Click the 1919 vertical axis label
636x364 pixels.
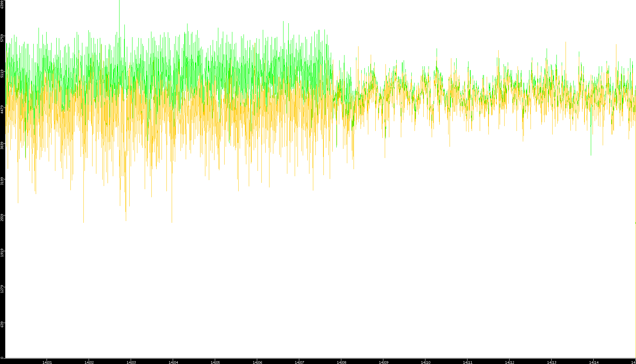tap(2, 253)
